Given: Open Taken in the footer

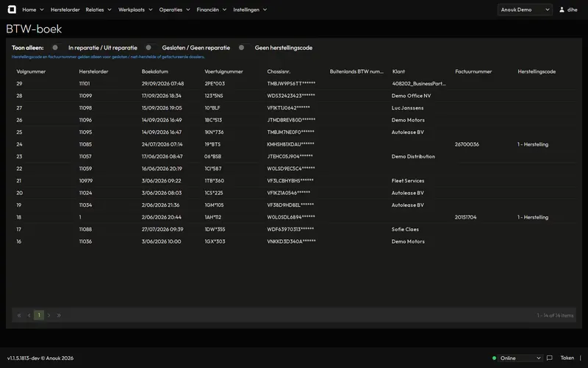Looking at the screenshot, I should tap(567, 358).
